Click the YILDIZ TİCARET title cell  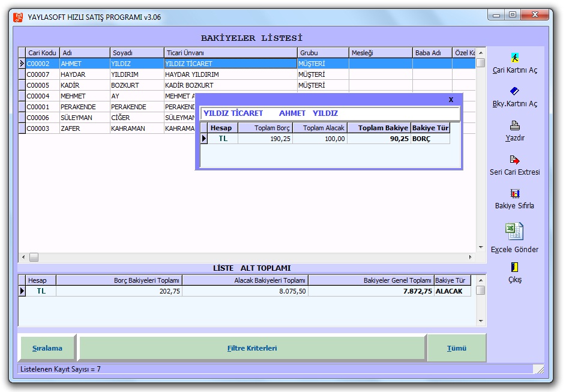coord(230,64)
